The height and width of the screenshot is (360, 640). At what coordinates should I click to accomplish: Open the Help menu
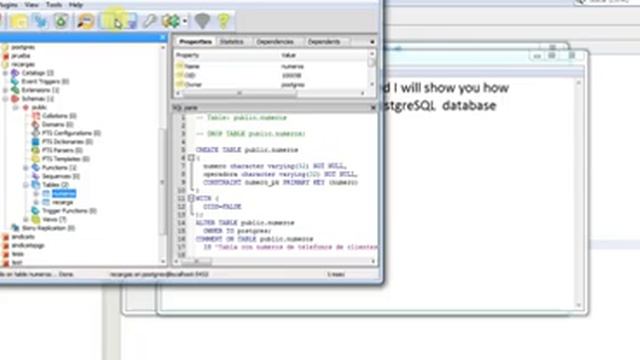coord(76,5)
